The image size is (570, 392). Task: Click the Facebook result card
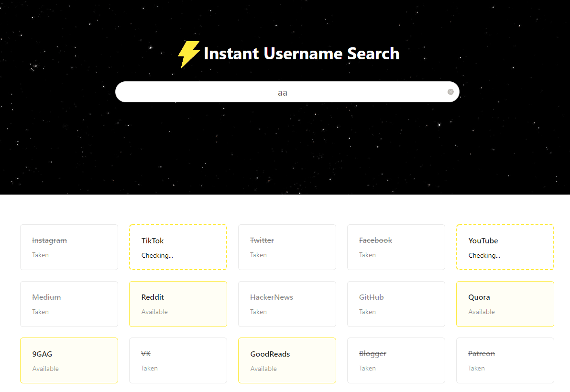point(396,247)
